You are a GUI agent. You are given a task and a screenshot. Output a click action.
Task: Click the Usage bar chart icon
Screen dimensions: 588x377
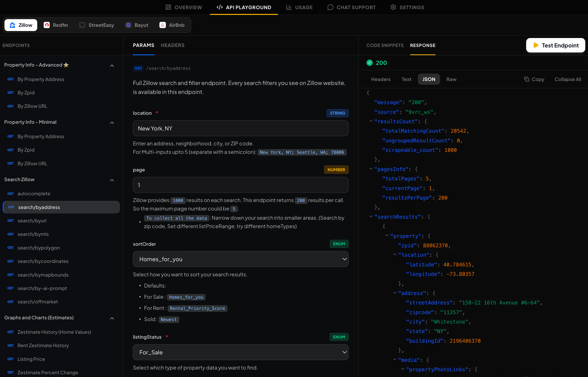point(289,7)
